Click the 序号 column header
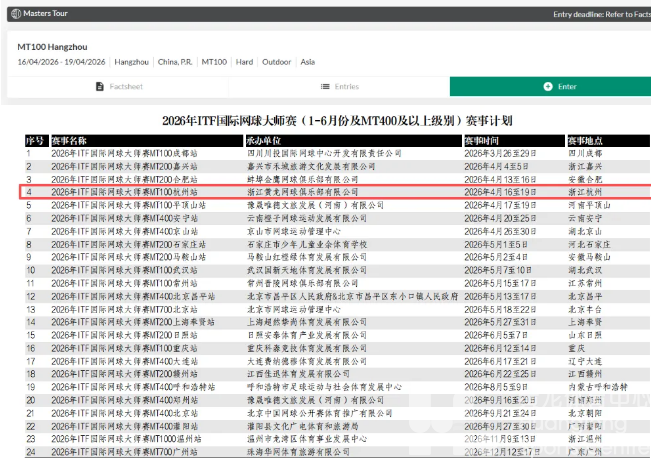Screen dimensions: 651x458 point(37,141)
